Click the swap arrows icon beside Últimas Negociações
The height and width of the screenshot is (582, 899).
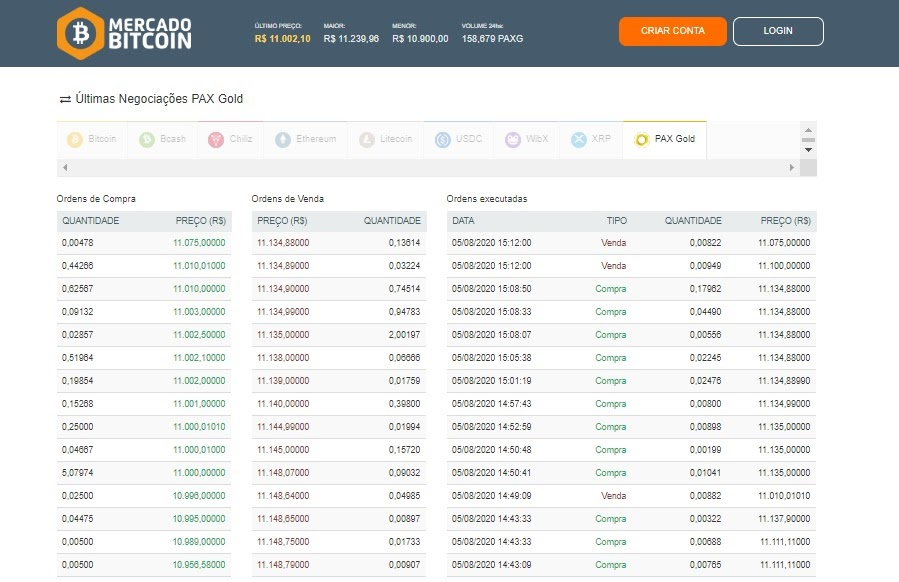[65, 100]
